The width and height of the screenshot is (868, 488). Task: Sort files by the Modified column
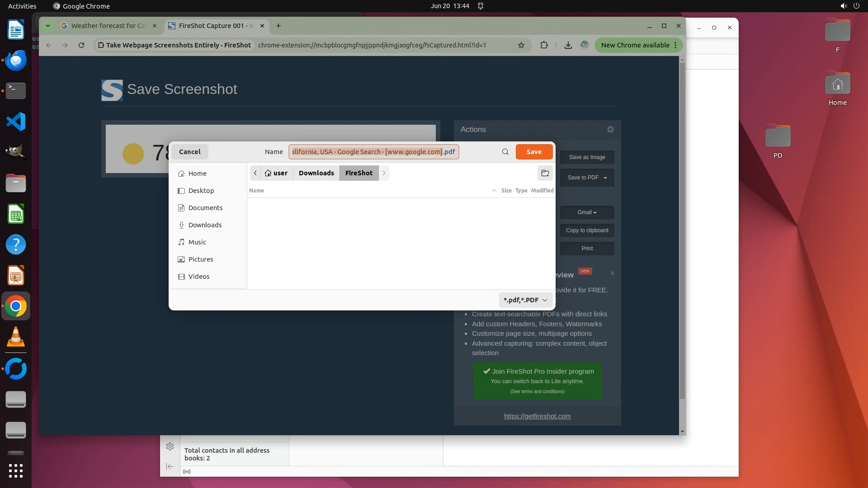(x=542, y=191)
